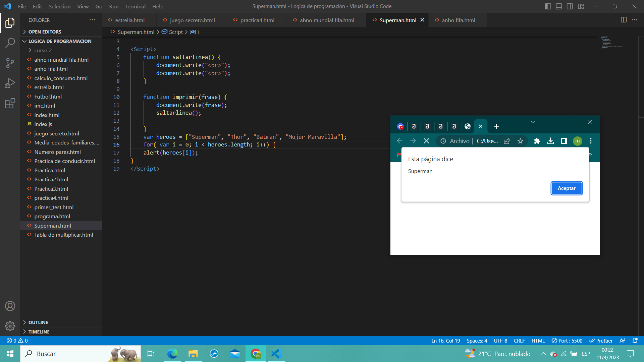Viewport: 644px width, 362px height.
Task: Open browser three-dot menu
Action: (x=591, y=141)
